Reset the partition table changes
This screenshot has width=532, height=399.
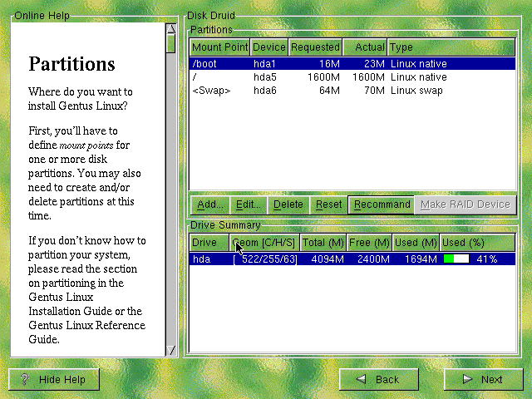pos(328,204)
